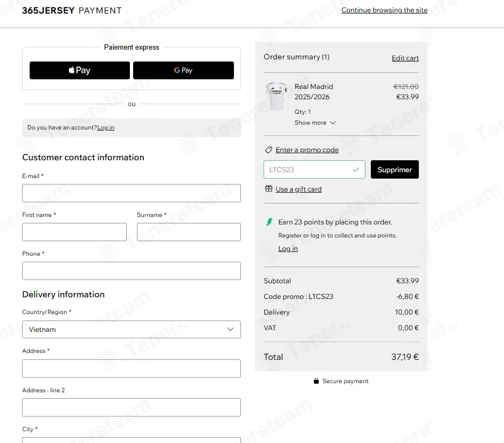Click the Customer contact information heading
504x443 pixels.
(x=83, y=158)
